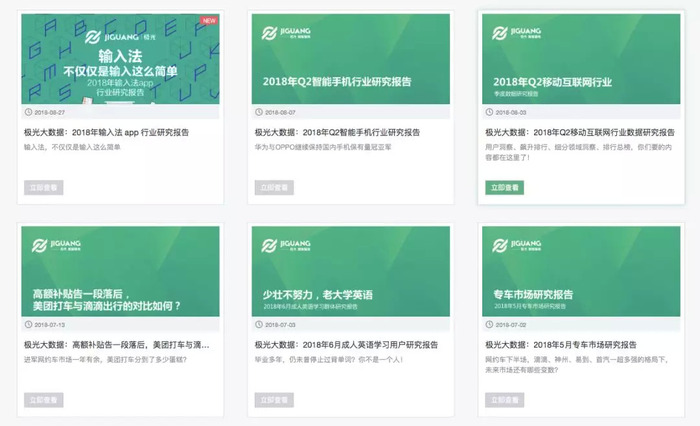Click description starting 进军网约车市场一年有余

pos(105,359)
